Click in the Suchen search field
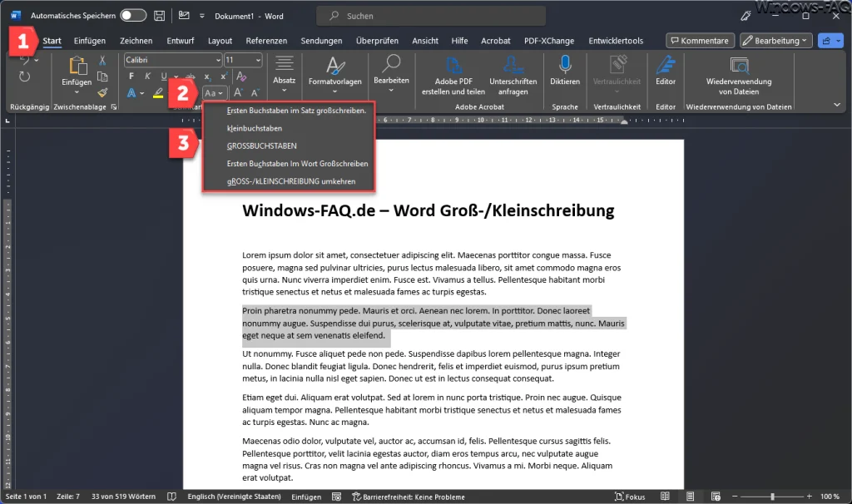 [431, 16]
